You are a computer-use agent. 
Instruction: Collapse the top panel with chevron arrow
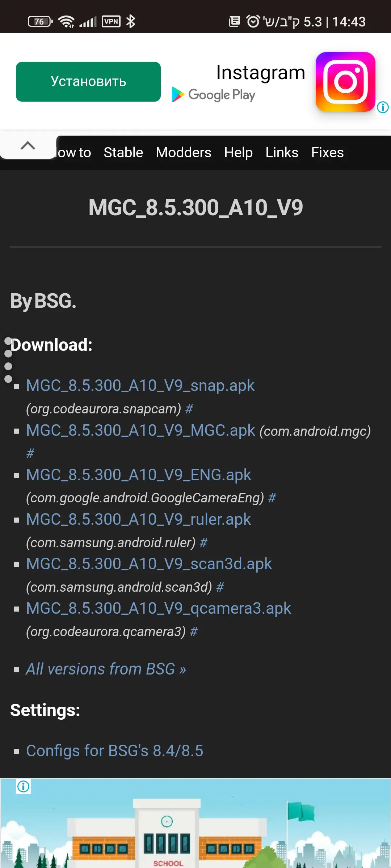click(x=28, y=145)
